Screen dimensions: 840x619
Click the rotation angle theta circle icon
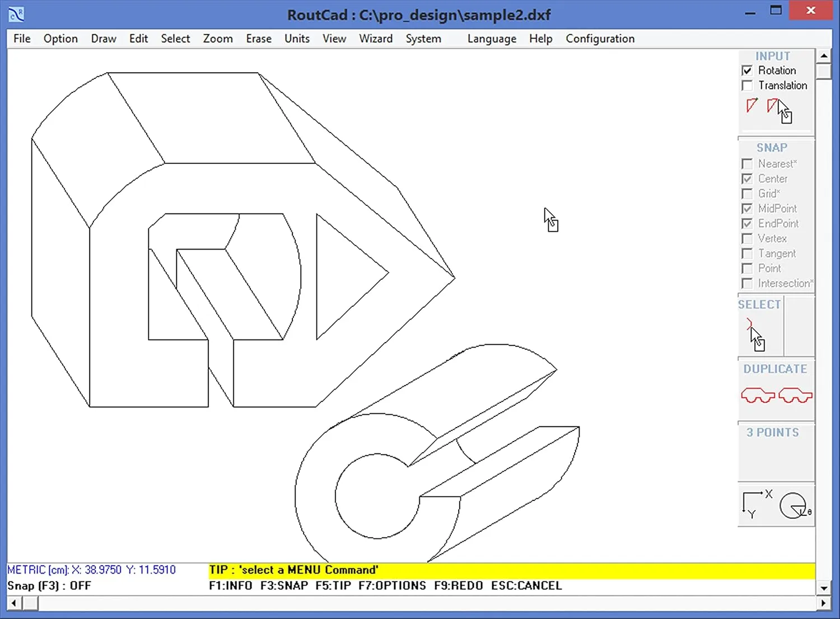[x=794, y=505]
